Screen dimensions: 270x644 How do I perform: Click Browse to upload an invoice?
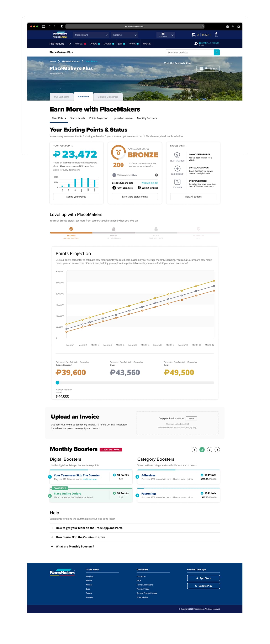click(191, 418)
